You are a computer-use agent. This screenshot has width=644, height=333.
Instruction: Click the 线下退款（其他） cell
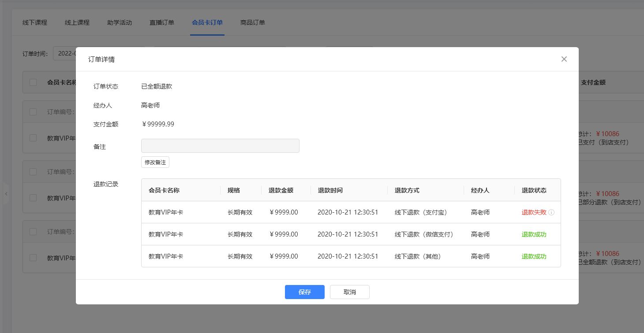419,256
